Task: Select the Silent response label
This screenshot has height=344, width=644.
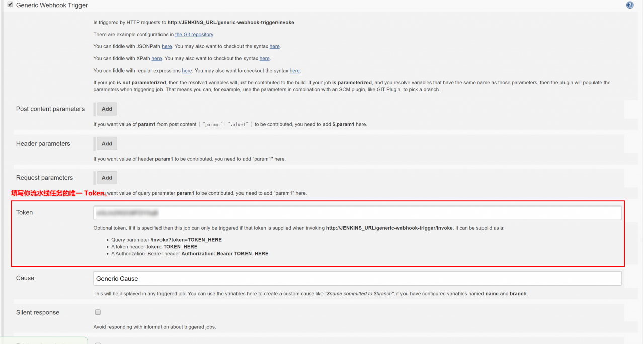Action: (x=38, y=313)
